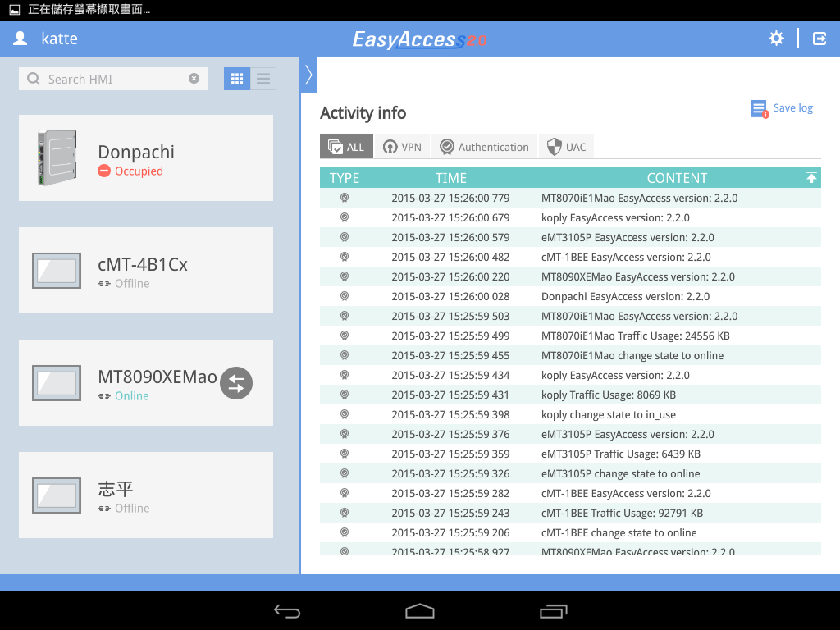
Task: Click the TIME column header
Action: 450,178
